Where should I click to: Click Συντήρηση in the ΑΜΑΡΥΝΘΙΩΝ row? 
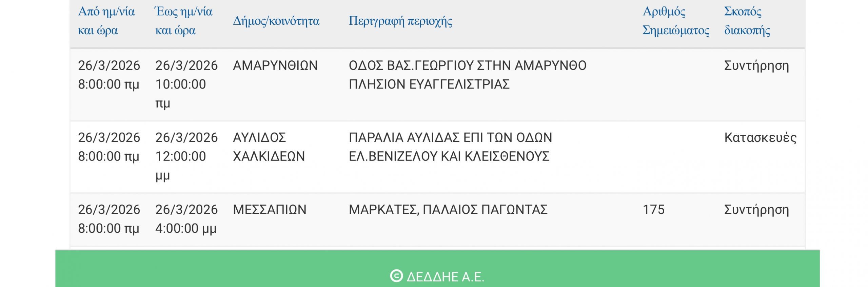[x=756, y=65]
